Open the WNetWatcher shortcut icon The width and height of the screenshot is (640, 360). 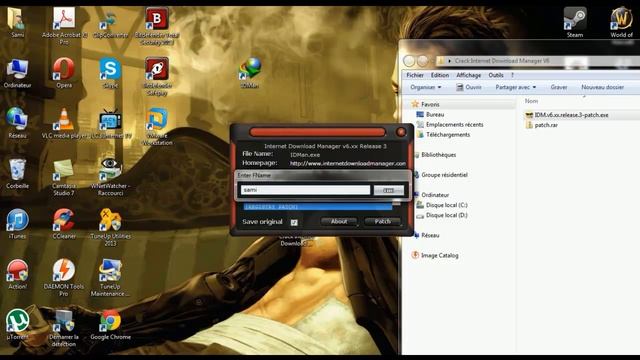[110, 177]
